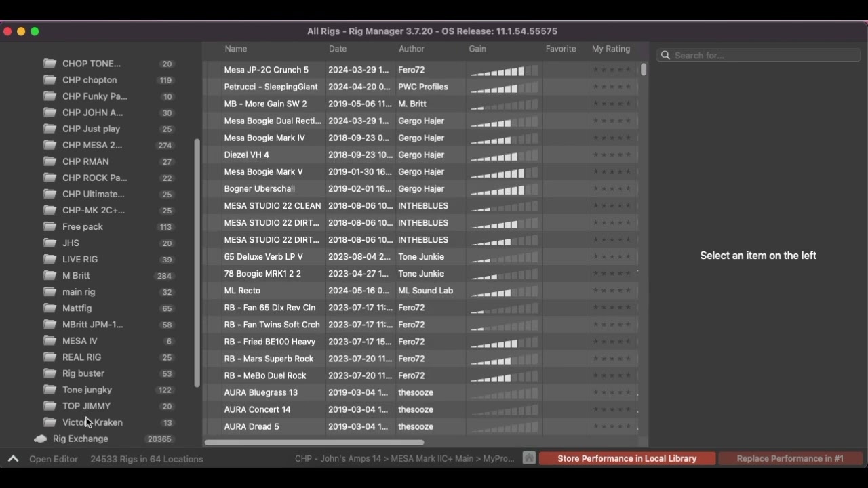Click the CHP RMAN folder icon
The height and width of the screenshot is (488, 868).
point(50,161)
